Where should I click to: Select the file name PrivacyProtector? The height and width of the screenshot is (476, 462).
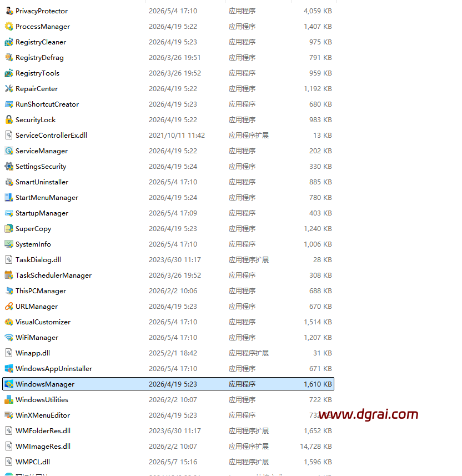(42, 11)
